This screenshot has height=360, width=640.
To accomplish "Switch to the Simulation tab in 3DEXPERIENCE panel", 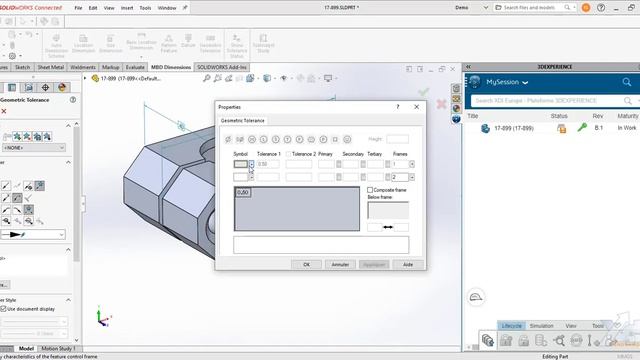I will tap(541, 326).
